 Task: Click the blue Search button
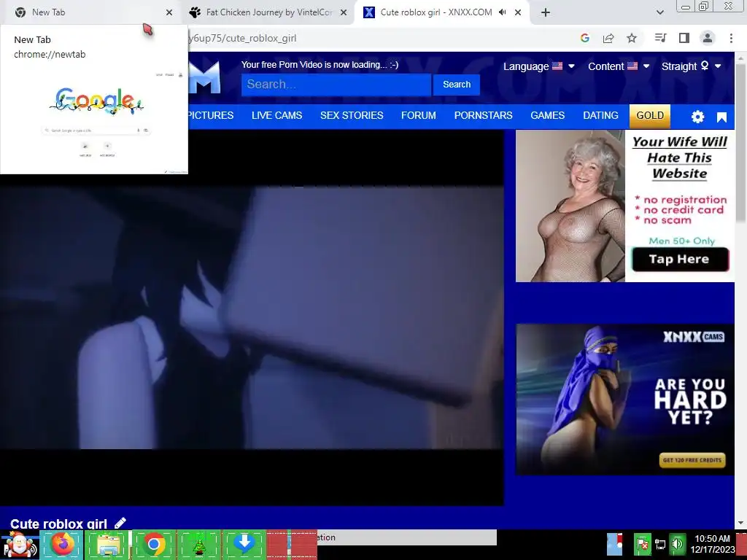pyautogui.click(x=457, y=85)
